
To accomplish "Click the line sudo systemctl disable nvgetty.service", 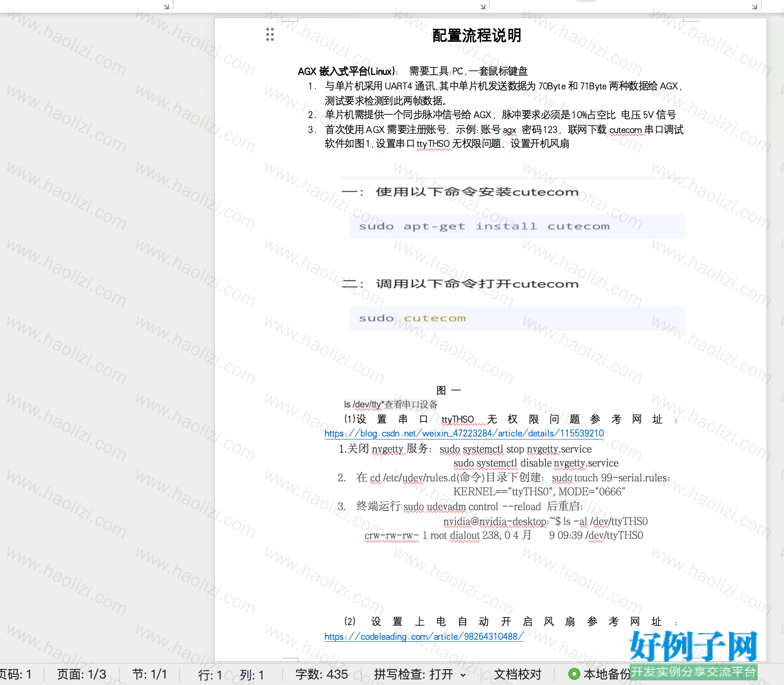I will pyautogui.click(x=536, y=463).
